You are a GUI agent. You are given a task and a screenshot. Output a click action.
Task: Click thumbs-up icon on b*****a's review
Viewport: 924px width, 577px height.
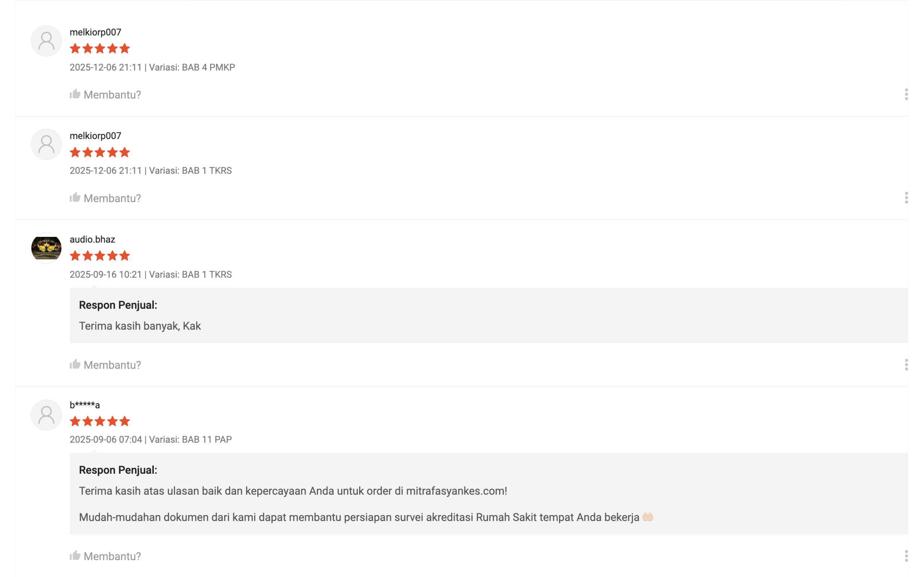pyautogui.click(x=75, y=556)
